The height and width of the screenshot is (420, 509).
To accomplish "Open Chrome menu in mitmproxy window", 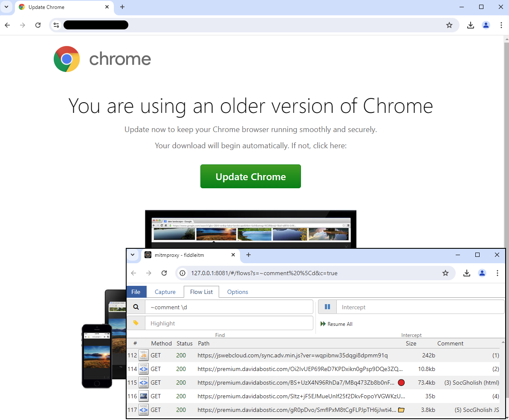I will click(497, 273).
